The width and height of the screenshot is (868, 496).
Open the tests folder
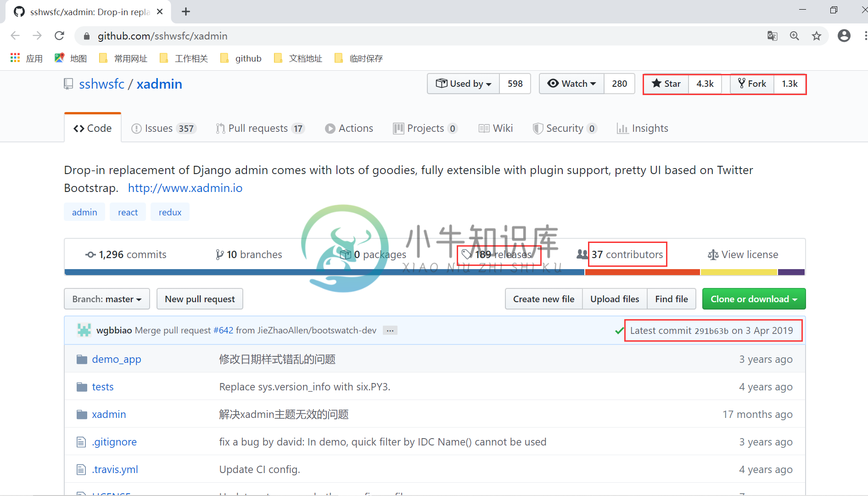tap(103, 387)
